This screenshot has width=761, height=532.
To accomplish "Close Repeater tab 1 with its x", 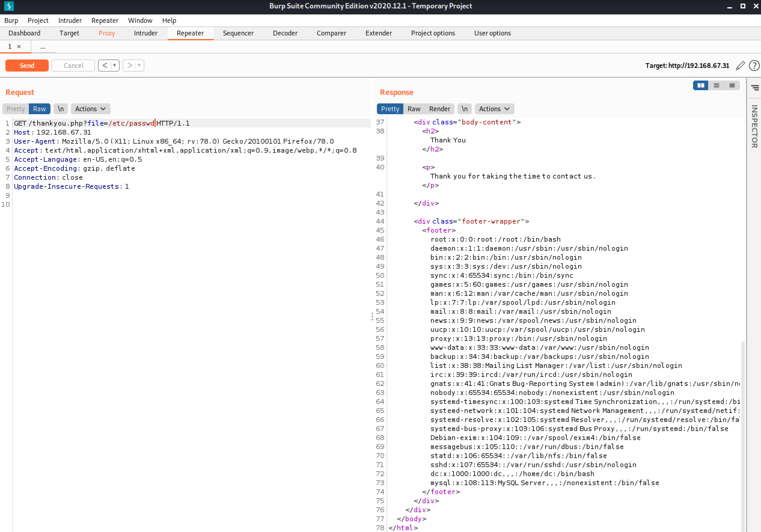I will [x=19, y=46].
